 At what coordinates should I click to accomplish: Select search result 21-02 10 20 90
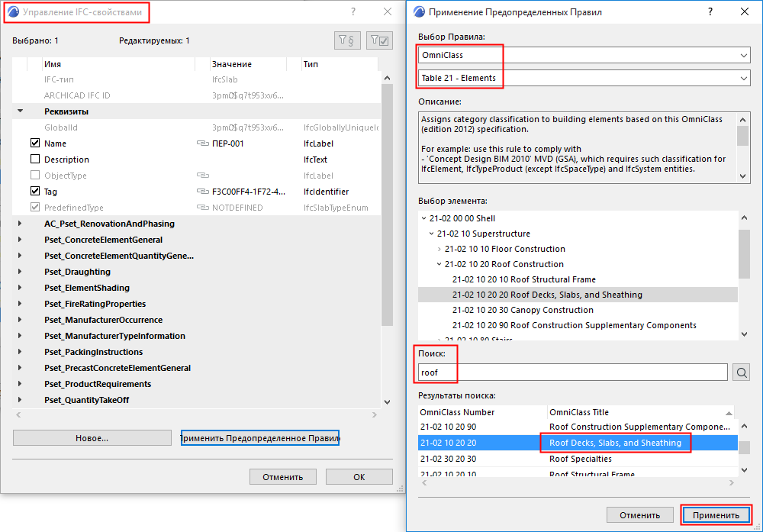(x=578, y=427)
